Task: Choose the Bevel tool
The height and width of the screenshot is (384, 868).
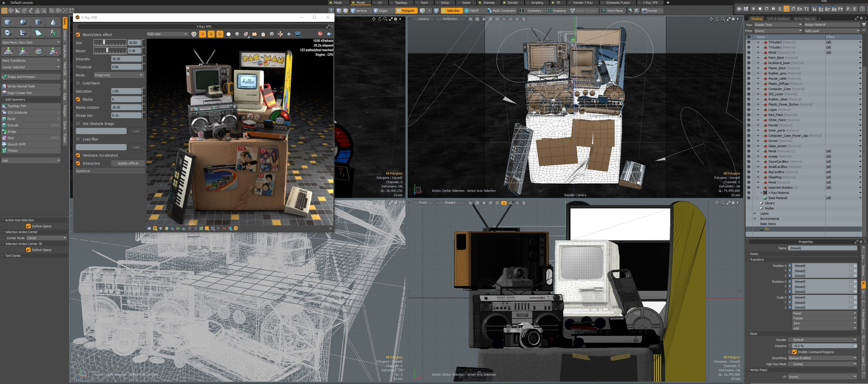Action: [x=31, y=119]
